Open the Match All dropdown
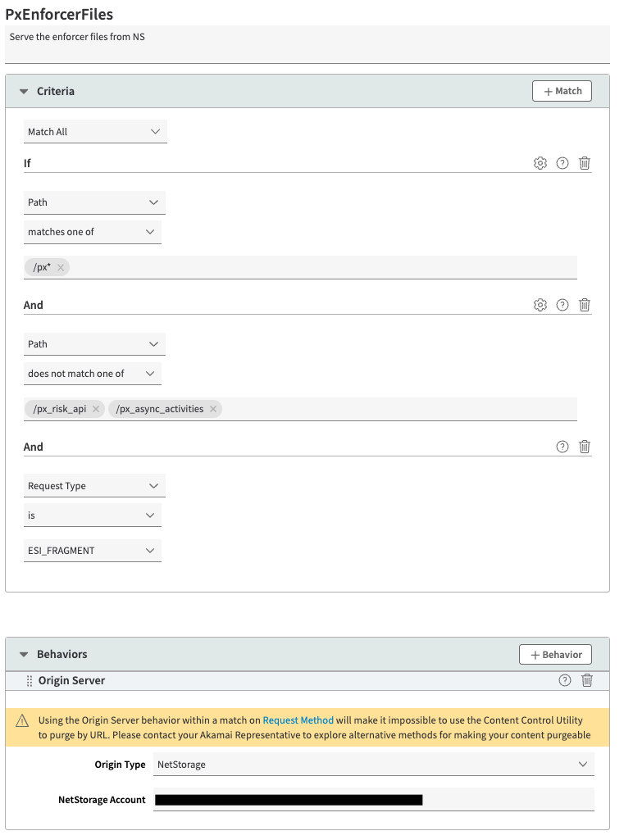The width and height of the screenshot is (624, 840). (x=95, y=132)
